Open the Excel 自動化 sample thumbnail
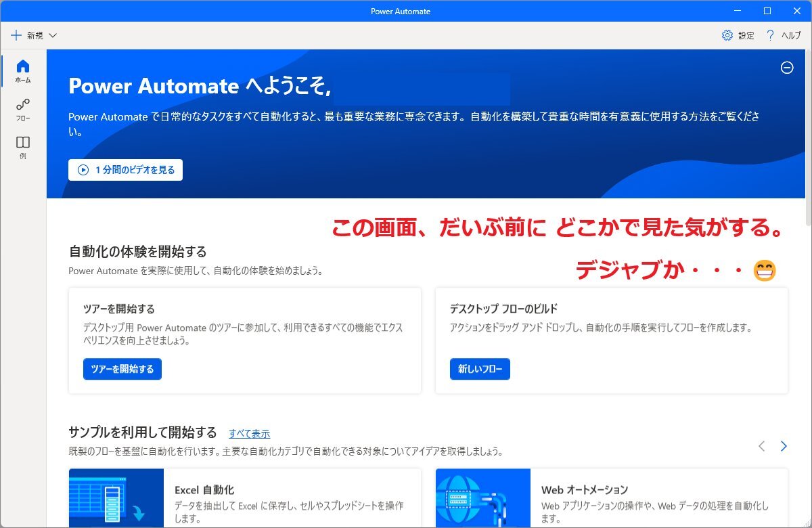The height and width of the screenshot is (528, 812). 116,498
